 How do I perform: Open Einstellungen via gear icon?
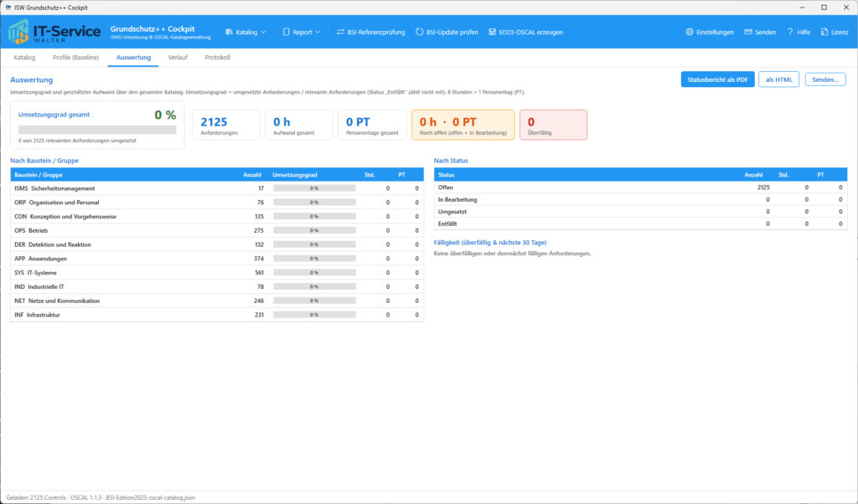click(x=690, y=33)
